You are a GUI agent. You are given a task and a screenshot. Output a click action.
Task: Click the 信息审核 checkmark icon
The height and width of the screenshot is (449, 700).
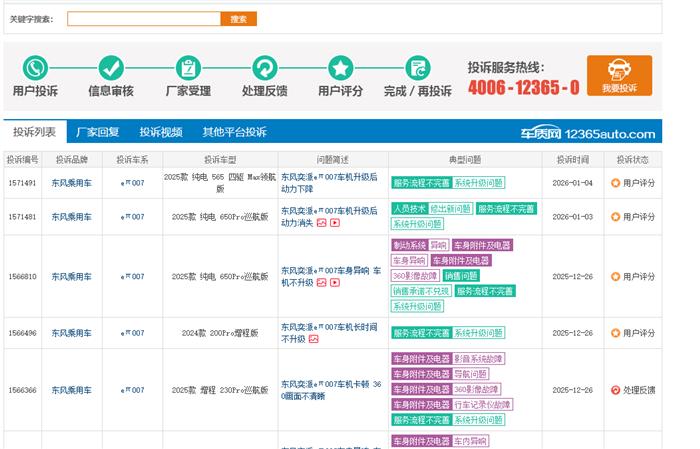point(110,67)
